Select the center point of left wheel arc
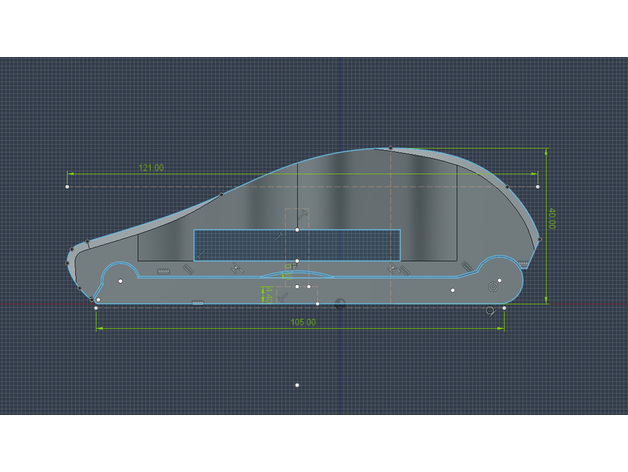Screen dimensions: 628x472 click(120, 282)
